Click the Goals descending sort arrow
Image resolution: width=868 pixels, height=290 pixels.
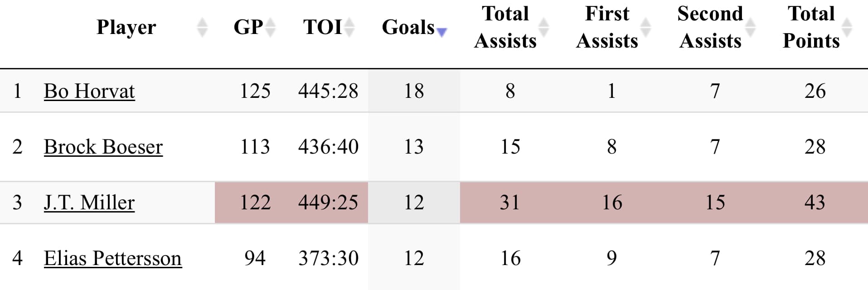(x=441, y=32)
